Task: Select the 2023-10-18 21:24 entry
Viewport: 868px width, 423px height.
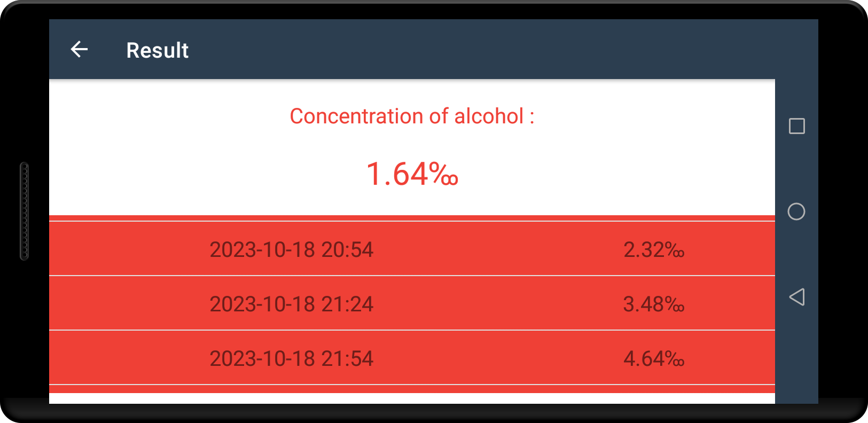Action: pyautogui.click(x=412, y=303)
